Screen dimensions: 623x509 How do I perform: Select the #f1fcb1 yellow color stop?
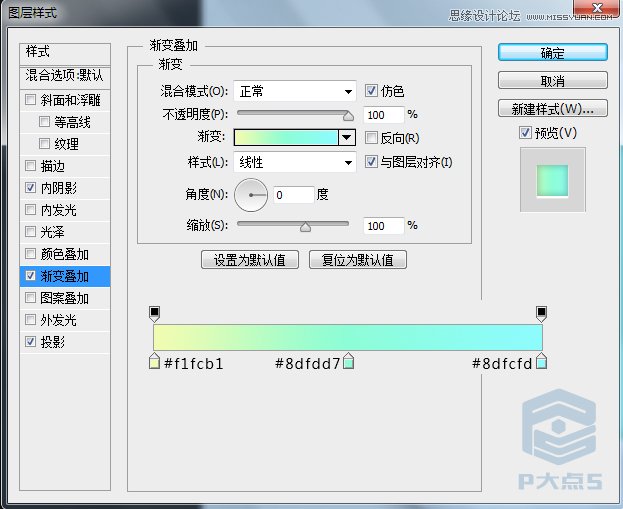(x=154, y=361)
